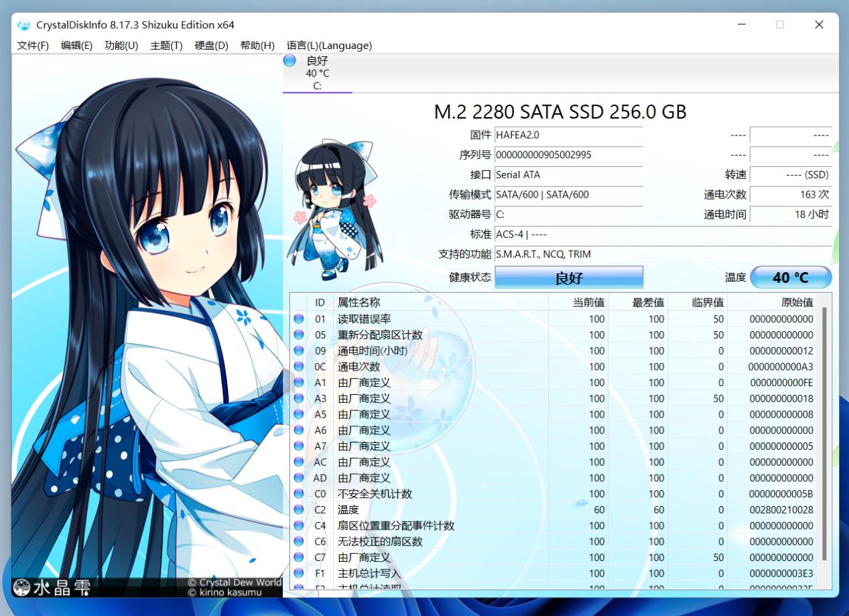Click the CrystalDiskInfo app icon in title bar
The width and height of the screenshot is (849, 616).
(x=24, y=25)
